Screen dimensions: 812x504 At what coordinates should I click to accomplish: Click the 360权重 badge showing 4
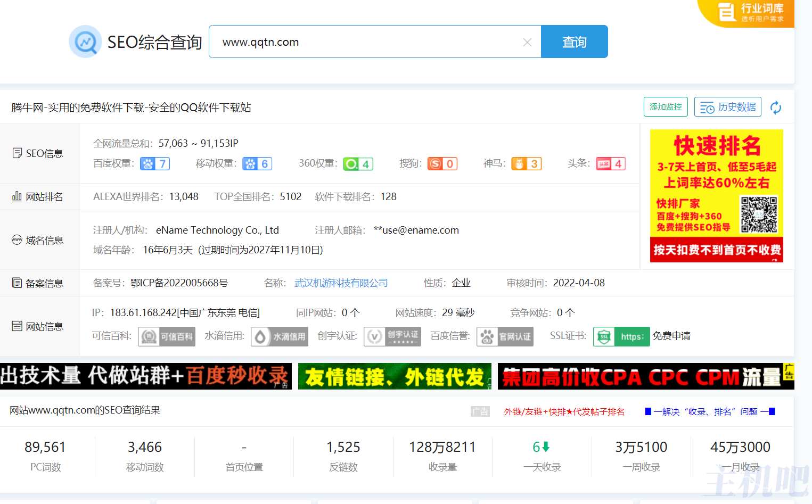tap(358, 164)
